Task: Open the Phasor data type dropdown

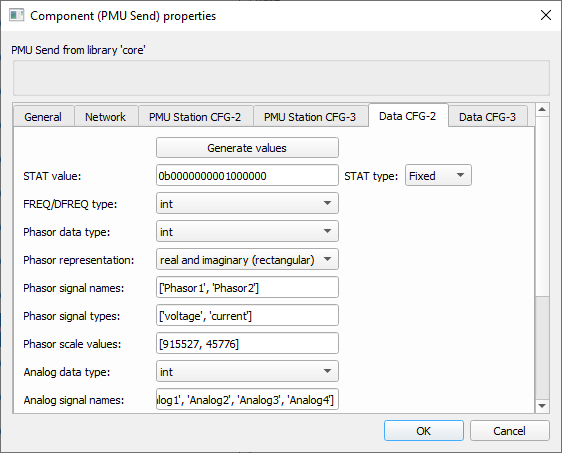Action: coord(247,231)
